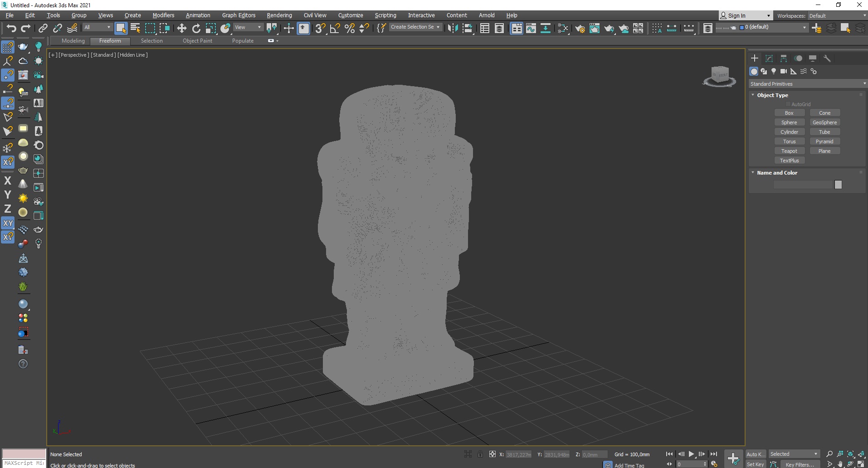Open Schematic View icon
Screen dimensions: 868x468
(x=546, y=28)
